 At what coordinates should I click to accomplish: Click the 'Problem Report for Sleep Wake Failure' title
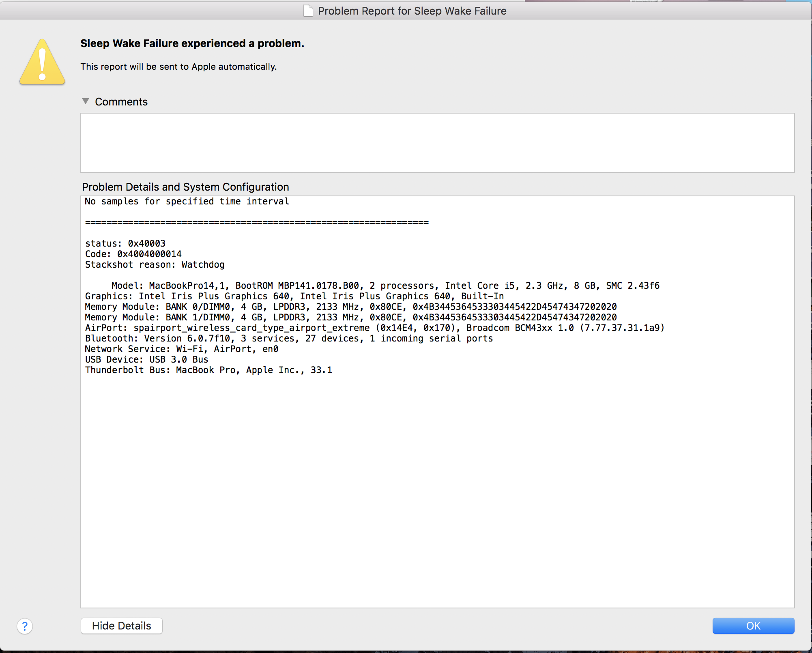point(412,11)
